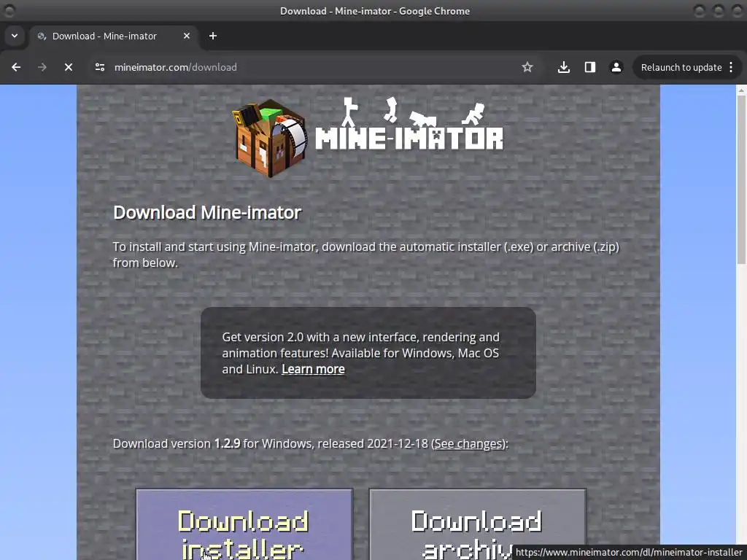Click the MINE-IMATOR title banner
This screenshot has width=747, height=560.
click(x=409, y=125)
